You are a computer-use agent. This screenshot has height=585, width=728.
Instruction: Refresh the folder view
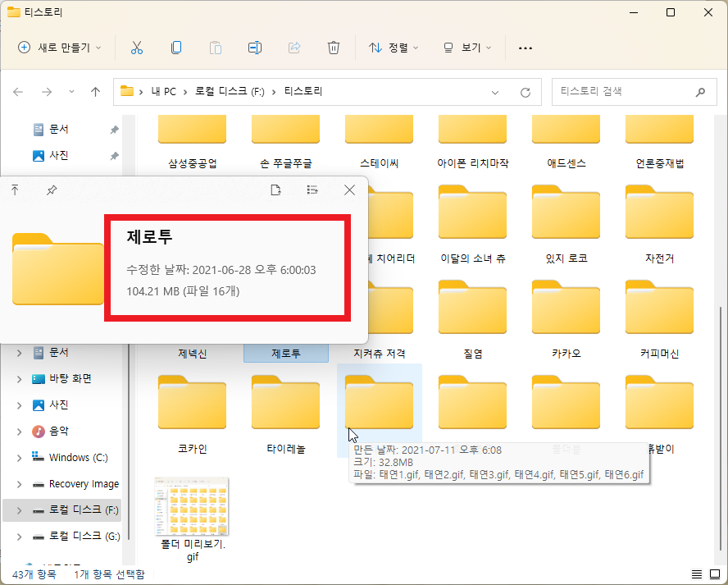pyautogui.click(x=526, y=93)
